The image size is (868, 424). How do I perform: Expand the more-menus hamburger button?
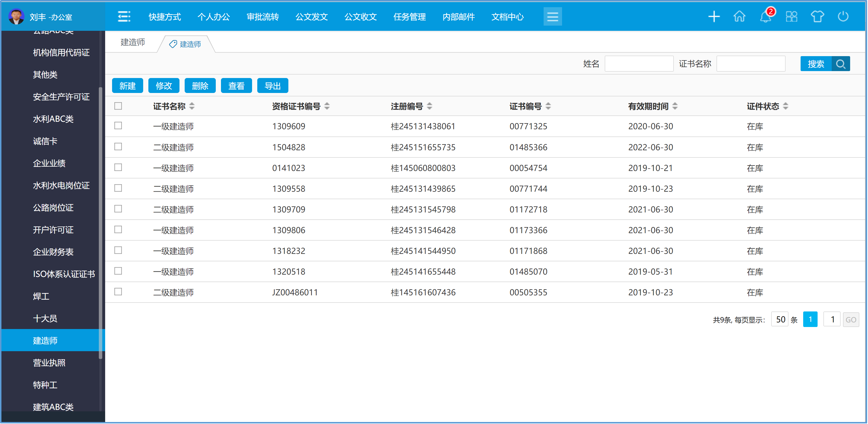(x=552, y=16)
